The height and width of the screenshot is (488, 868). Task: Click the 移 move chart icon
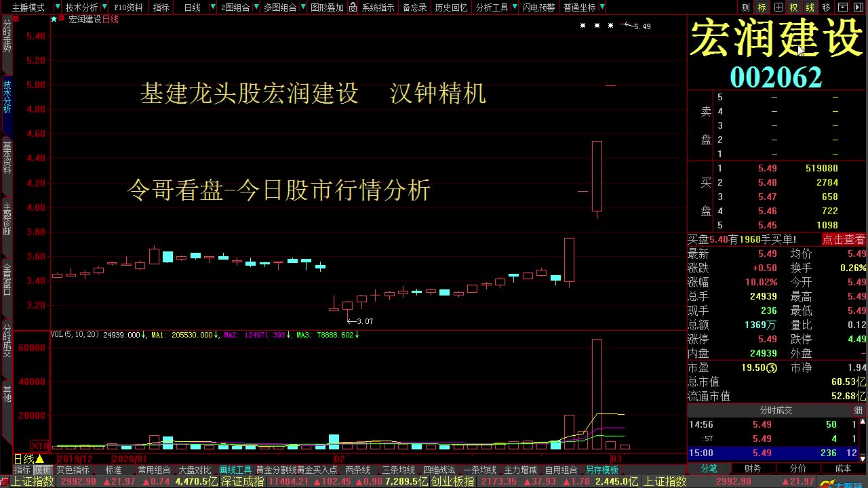tap(826, 7)
